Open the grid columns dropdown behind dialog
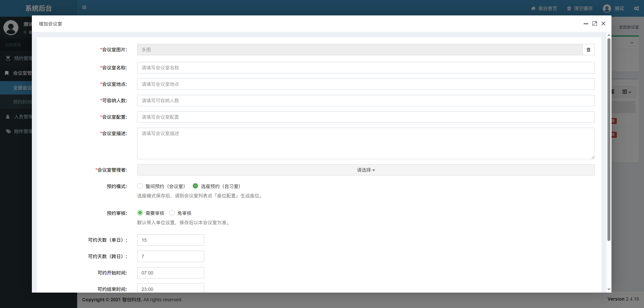 [x=627, y=92]
